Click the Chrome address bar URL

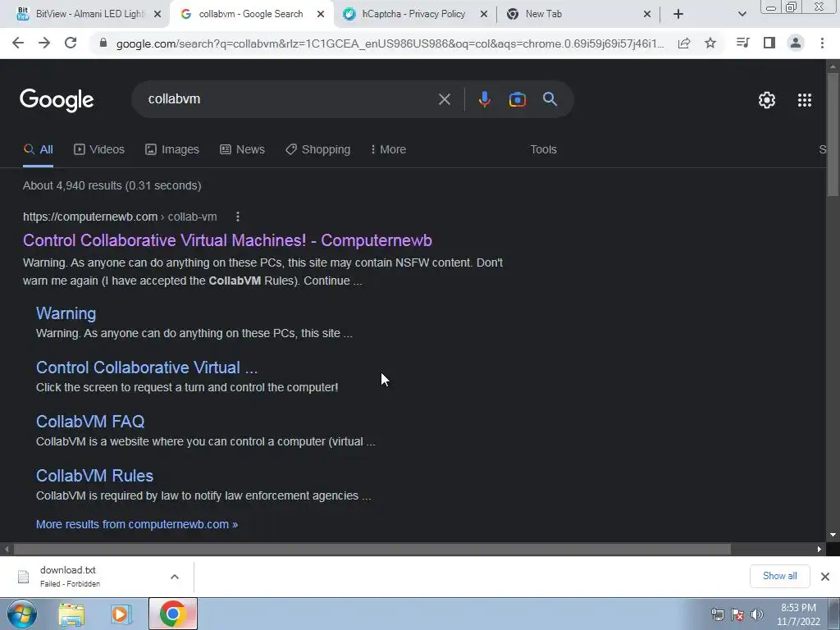coord(390,43)
